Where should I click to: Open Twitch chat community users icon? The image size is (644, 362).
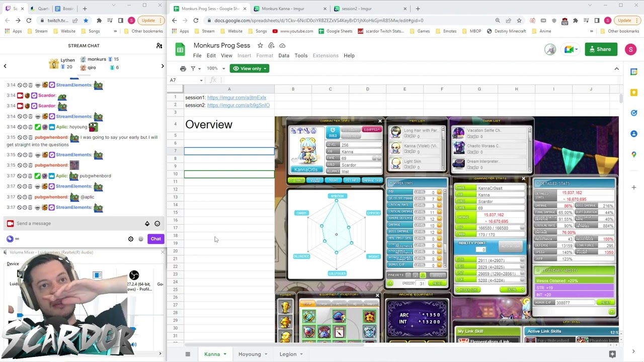point(159,46)
